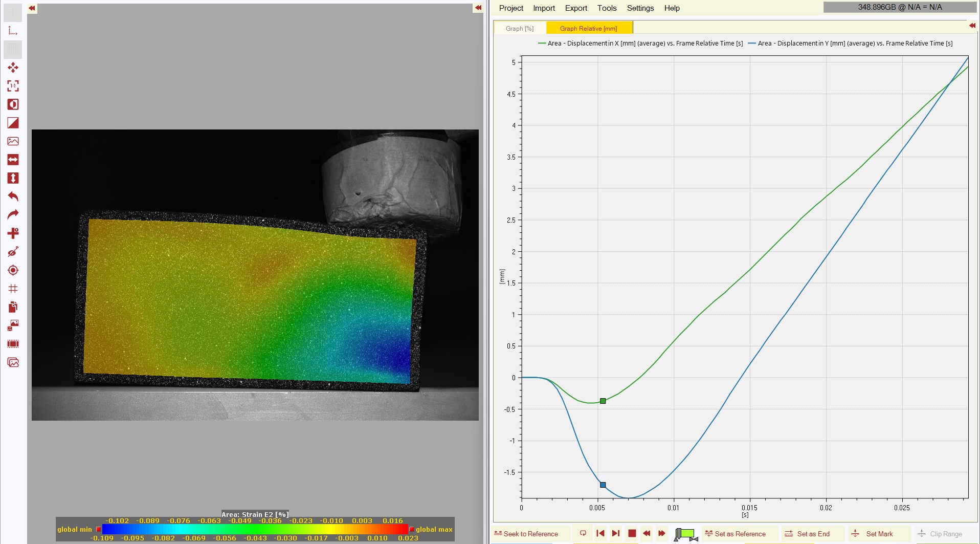This screenshot has width=980, height=544.
Task: Click the undo arrow icon
Action: 13,197
